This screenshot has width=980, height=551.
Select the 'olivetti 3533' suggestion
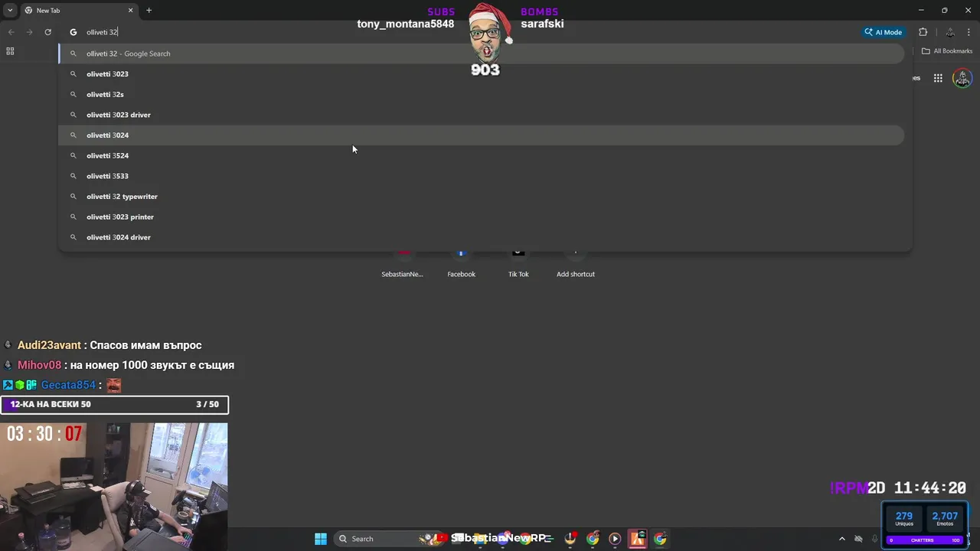[481, 176]
